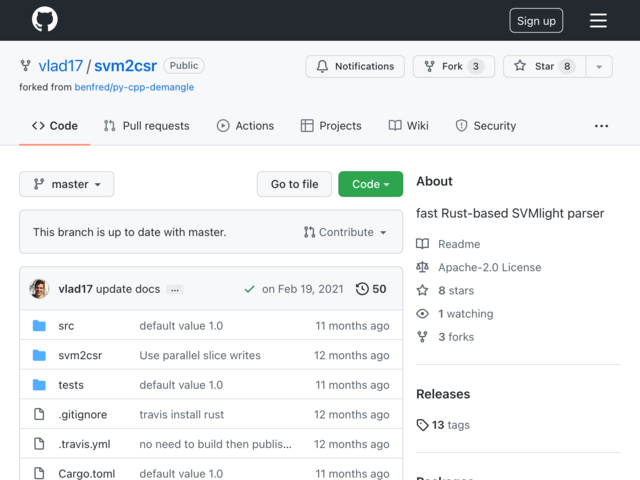Follow the benfred/py-cpp-demangle fork source link
Viewport: 640px width, 480px height.
click(x=134, y=87)
